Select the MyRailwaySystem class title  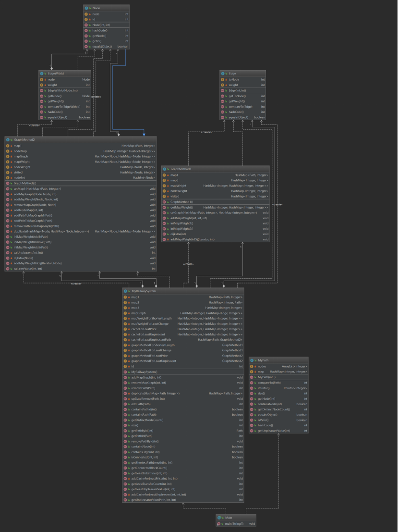pyautogui.click(x=144, y=291)
